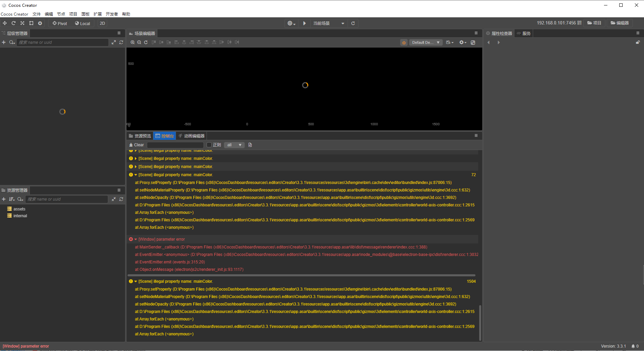Click the notification bell in status bar

[x=633, y=346]
